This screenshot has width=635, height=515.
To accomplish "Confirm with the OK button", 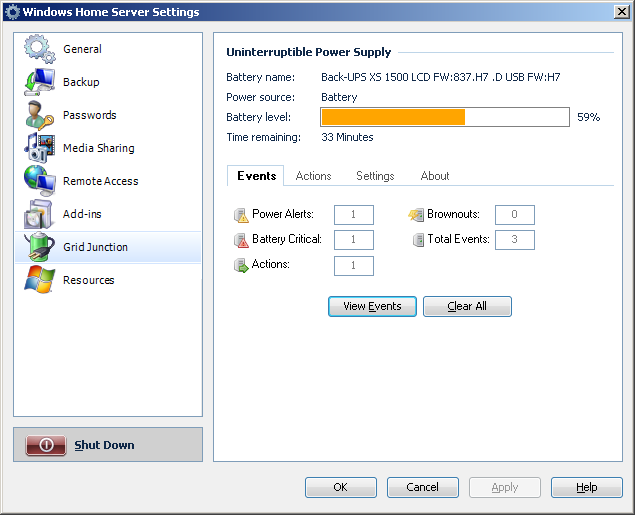I will [x=341, y=487].
